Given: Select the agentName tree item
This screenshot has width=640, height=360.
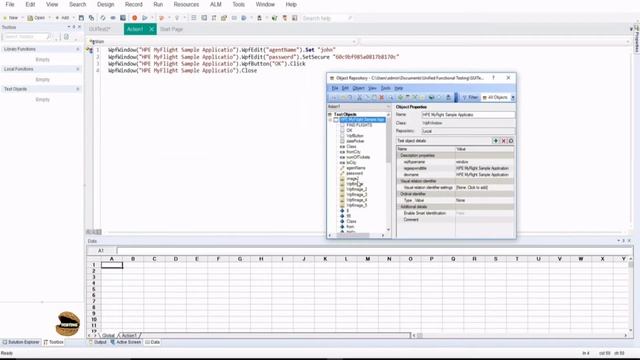Looking at the screenshot, I should point(356,168).
